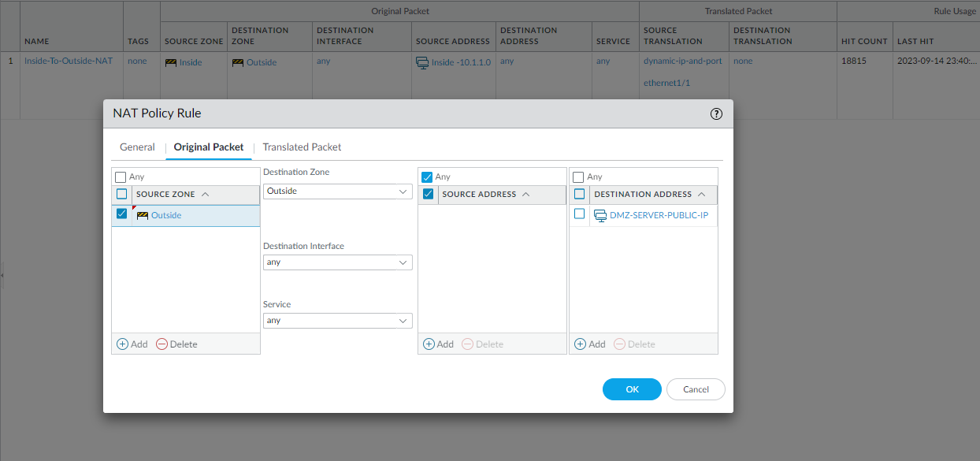Click the Outside zone icon in source zone list
The width and height of the screenshot is (980, 461).
[x=143, y=215]
